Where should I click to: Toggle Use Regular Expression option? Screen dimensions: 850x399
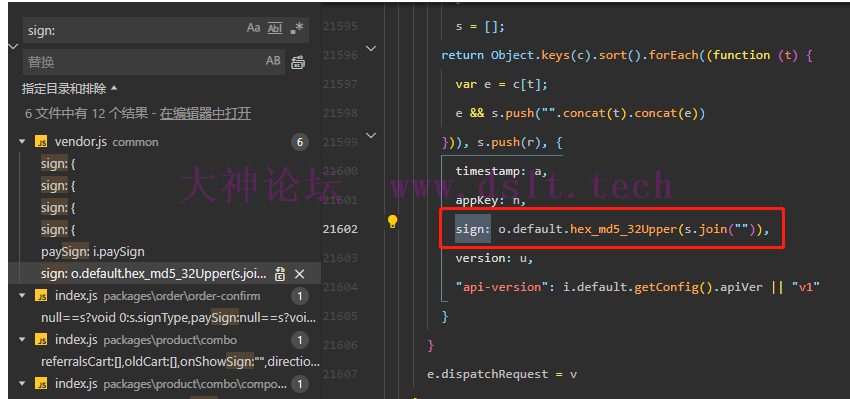click(x=297, y=29)
